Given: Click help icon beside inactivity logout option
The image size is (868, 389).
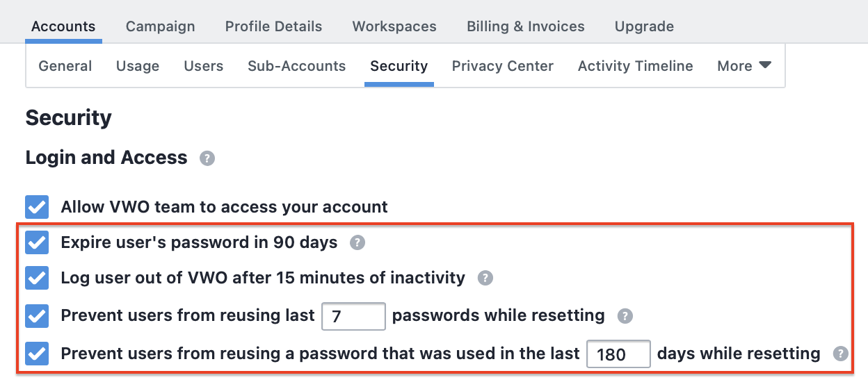Looking at the screenshot, I should coord(485,278).
